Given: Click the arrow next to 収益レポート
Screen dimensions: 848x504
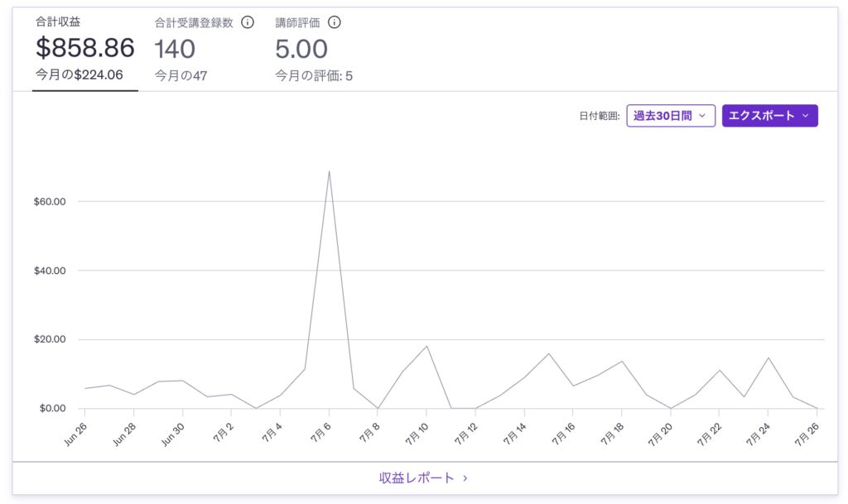Looking at the screenshot, I should (465, 478).
